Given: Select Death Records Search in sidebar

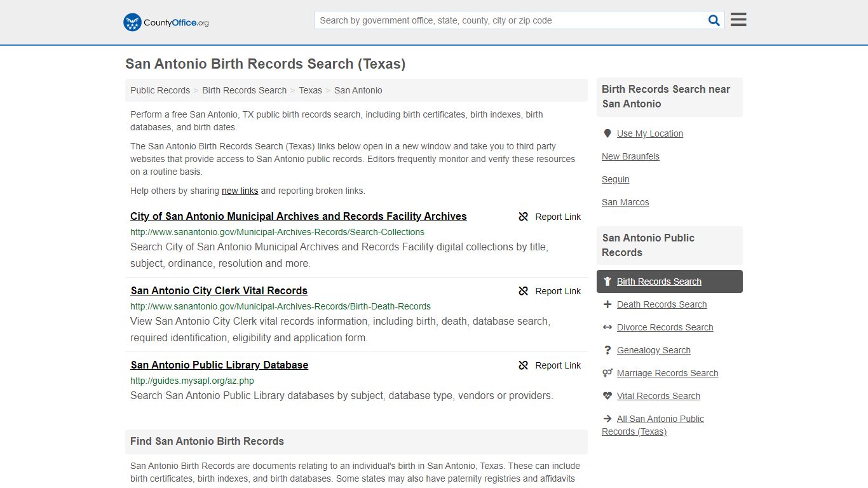Looking at the screenshot, I should (661, 304).
